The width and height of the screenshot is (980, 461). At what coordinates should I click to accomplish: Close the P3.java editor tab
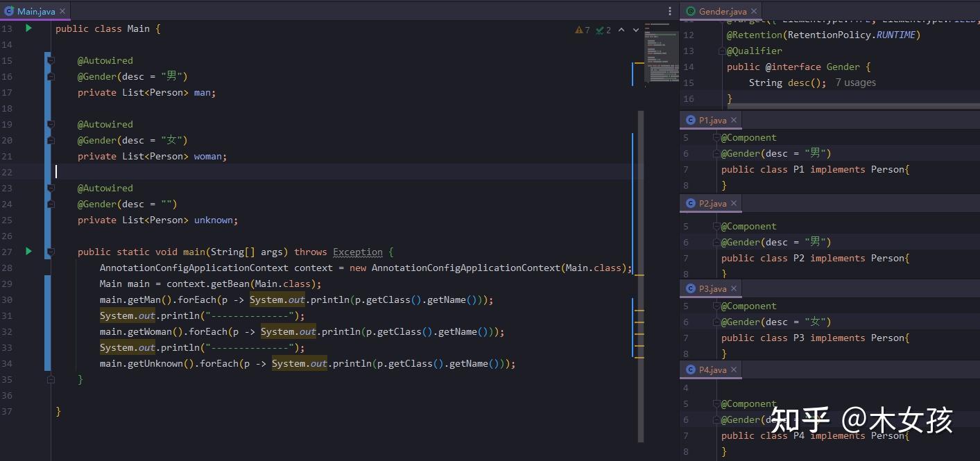pyautogui.click(x=734, y=288)
